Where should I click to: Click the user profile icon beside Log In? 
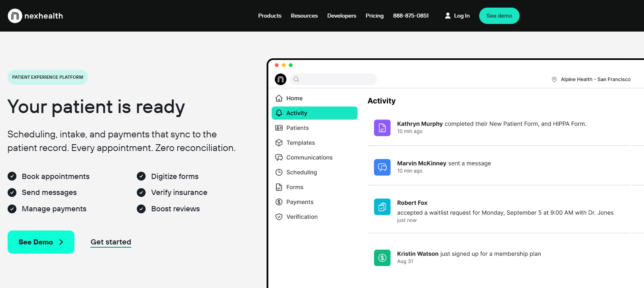click(448, 16)
